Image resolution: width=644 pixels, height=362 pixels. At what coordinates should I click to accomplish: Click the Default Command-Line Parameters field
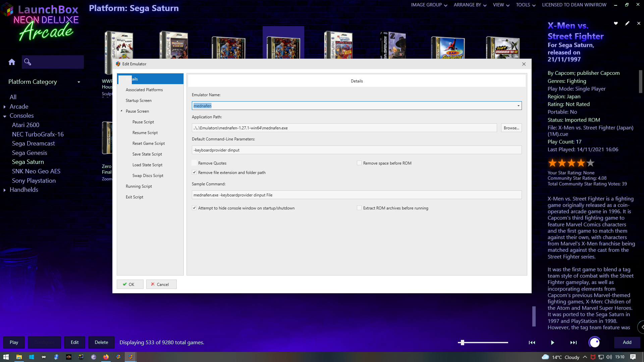coord(357,150)
